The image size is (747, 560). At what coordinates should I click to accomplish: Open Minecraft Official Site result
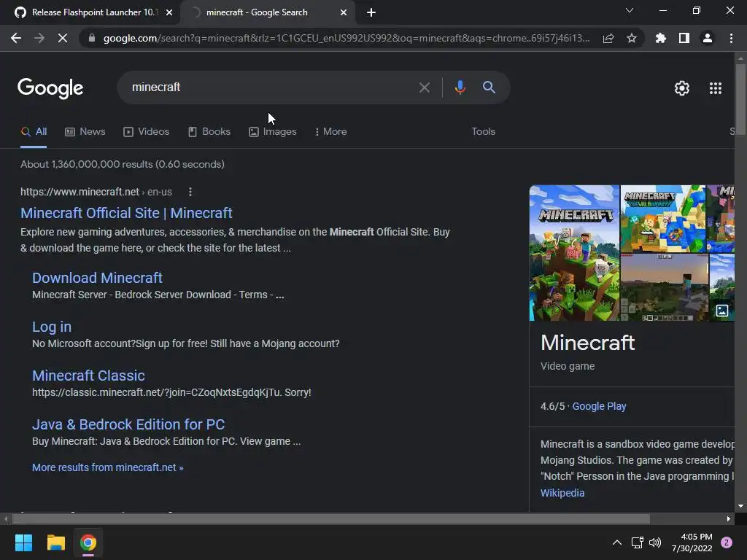pyautogui.click(x=126, y=214)
